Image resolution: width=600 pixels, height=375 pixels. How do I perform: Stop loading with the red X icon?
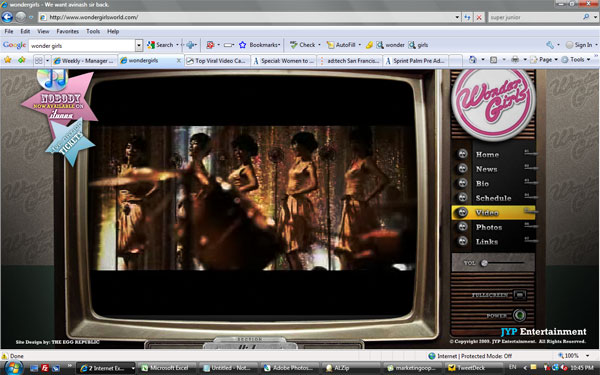tap(479, 17)
